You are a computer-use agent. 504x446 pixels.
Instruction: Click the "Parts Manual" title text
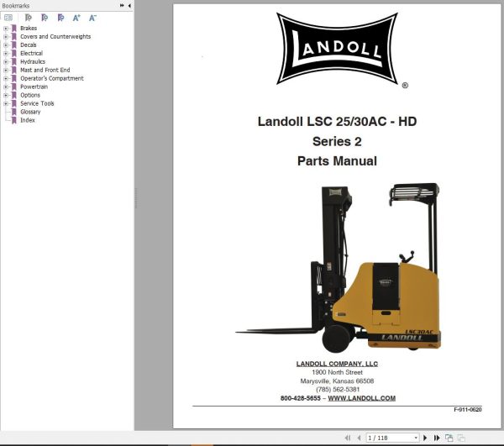point(337,161)
